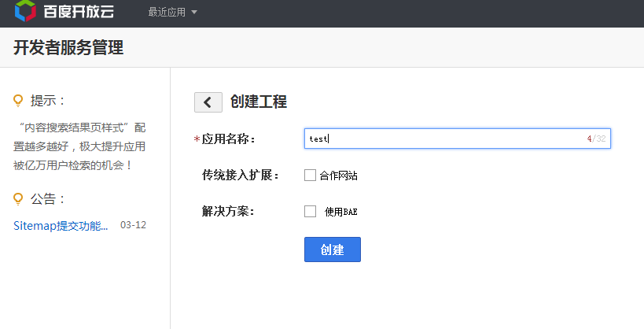Image resolution: width=644 pixels, height=329 pixels.
Task: Click the Baidu Open Cloud hexagon logo
Action: coord(25,11)
